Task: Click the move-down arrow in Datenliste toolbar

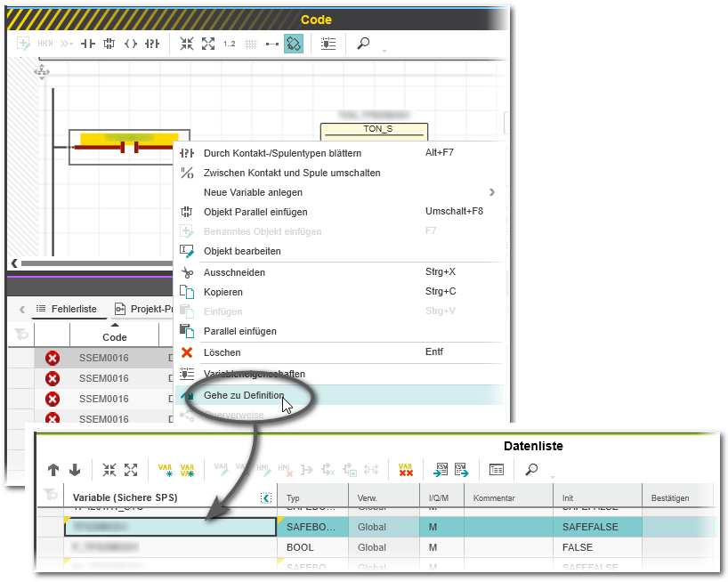Action: pyautogui.click(x=75, y=470)
